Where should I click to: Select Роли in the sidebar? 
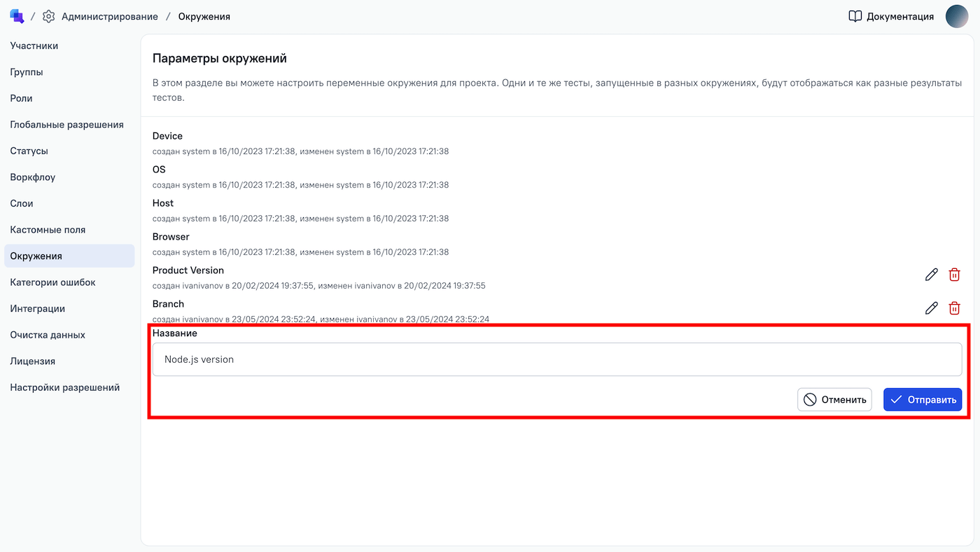pos(22,98)
